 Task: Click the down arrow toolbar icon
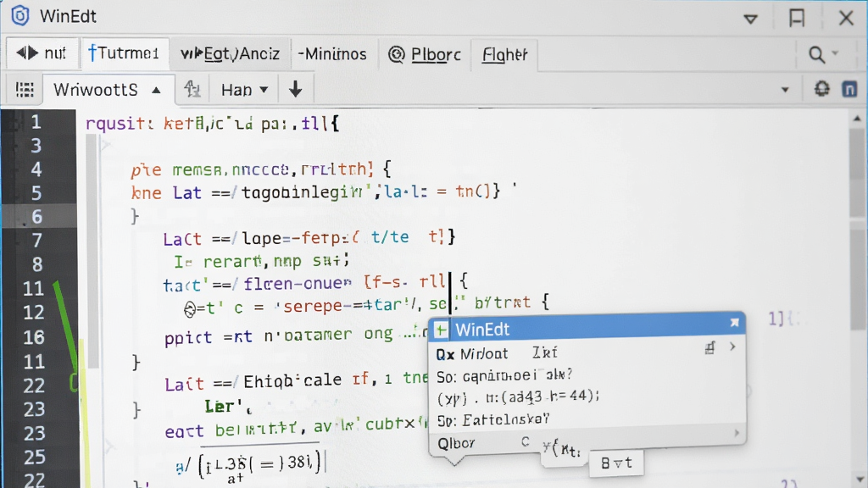tap(296, 89)
